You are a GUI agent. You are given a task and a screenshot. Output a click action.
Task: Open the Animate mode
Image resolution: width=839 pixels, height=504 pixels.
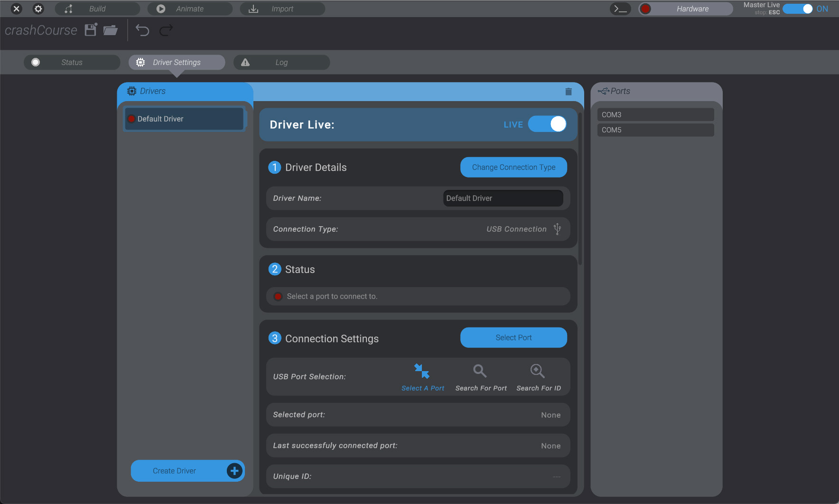(190, 9)
